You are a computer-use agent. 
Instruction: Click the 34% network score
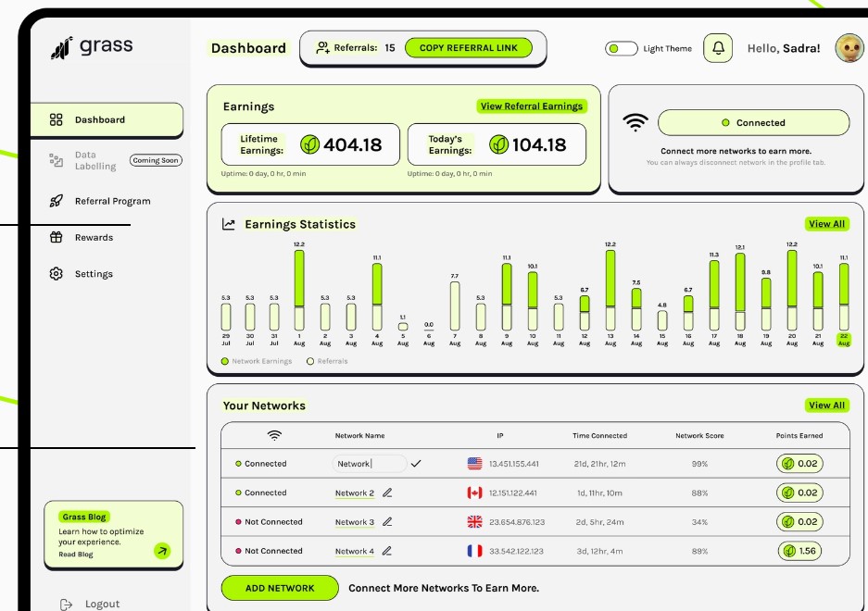(699, 522)
